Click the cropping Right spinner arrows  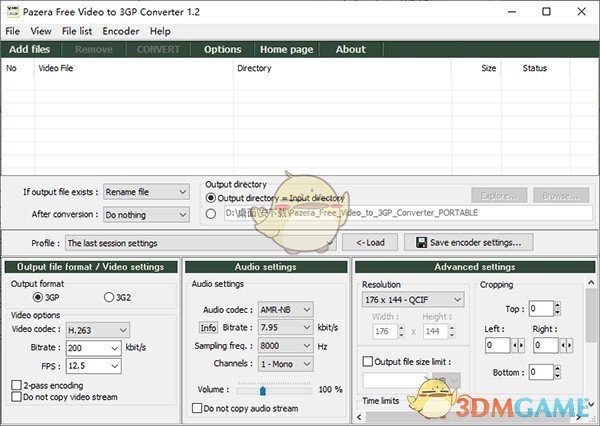566,345
